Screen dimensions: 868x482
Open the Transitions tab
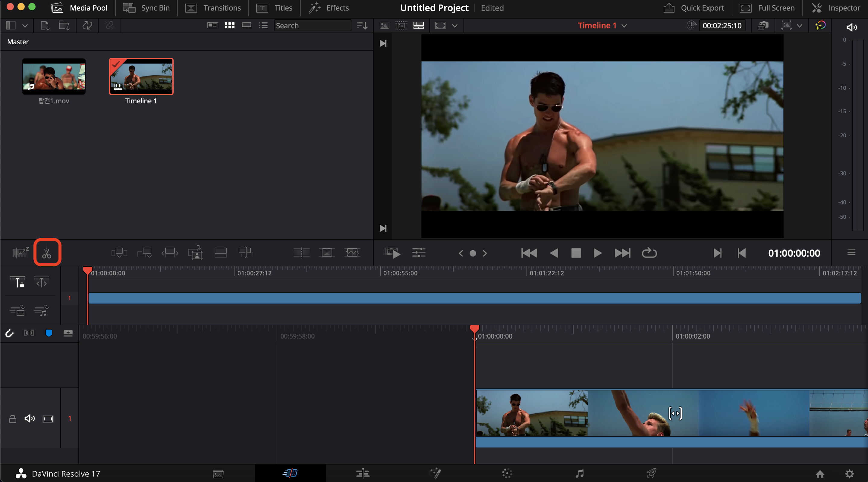pos(213,8)
